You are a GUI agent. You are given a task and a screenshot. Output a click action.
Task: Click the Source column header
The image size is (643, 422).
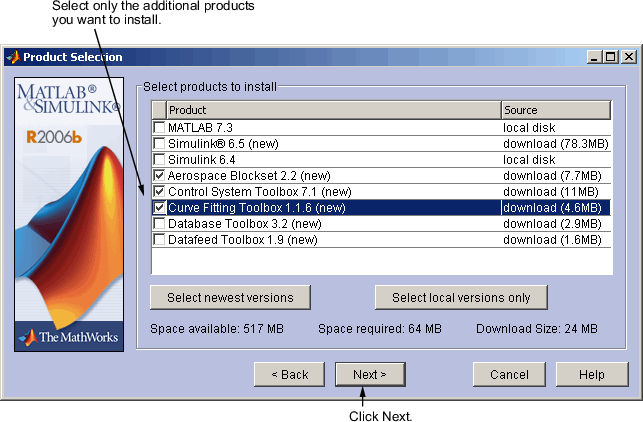point(556,110)
